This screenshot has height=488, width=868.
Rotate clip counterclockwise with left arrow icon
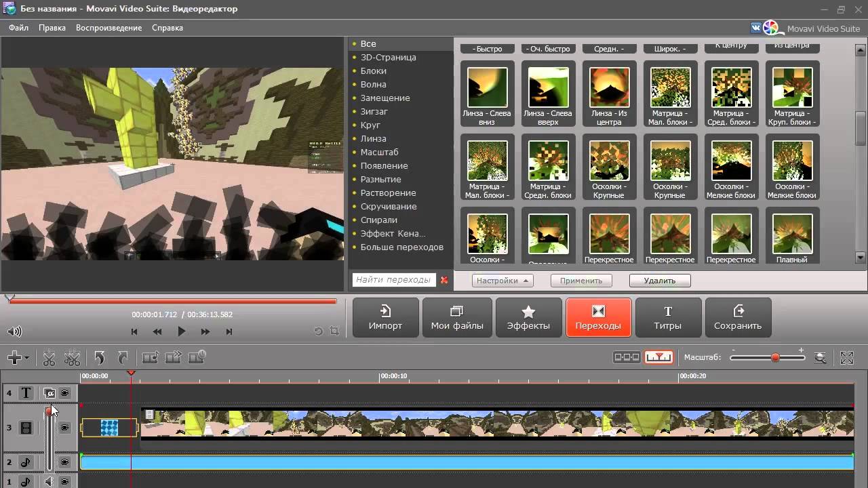click(x=100, y=357)
